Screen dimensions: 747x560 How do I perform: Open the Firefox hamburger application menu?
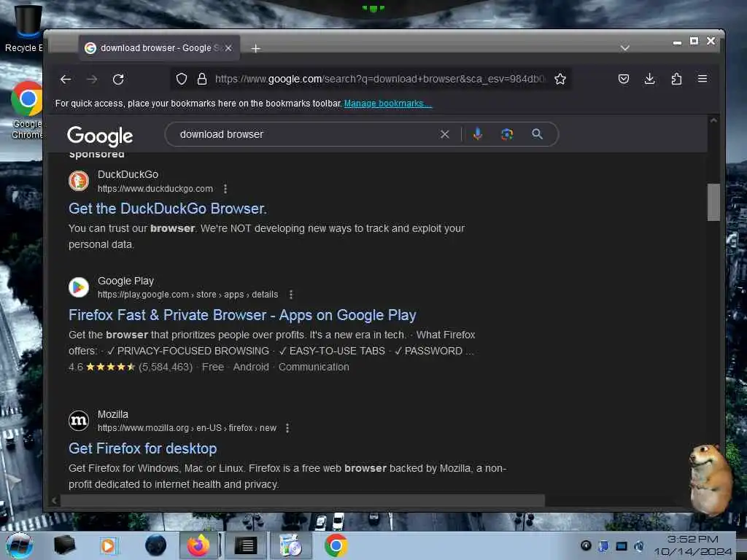(x=703, y=79)
